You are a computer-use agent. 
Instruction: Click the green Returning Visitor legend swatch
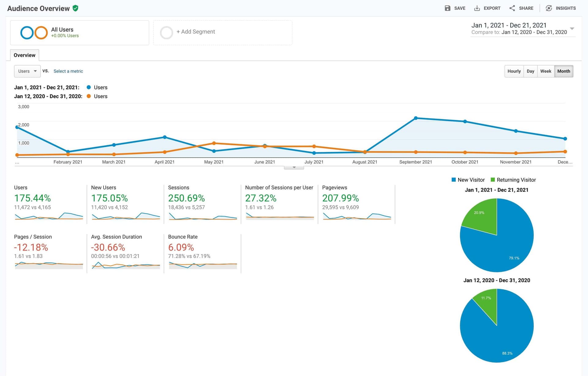point(493,180)
